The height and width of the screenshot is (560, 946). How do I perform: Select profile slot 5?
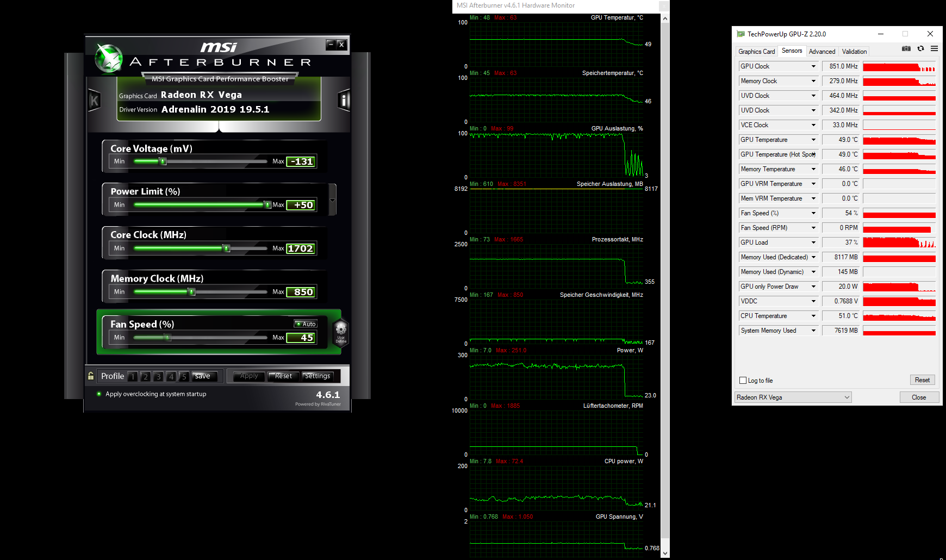click(184, 376)
